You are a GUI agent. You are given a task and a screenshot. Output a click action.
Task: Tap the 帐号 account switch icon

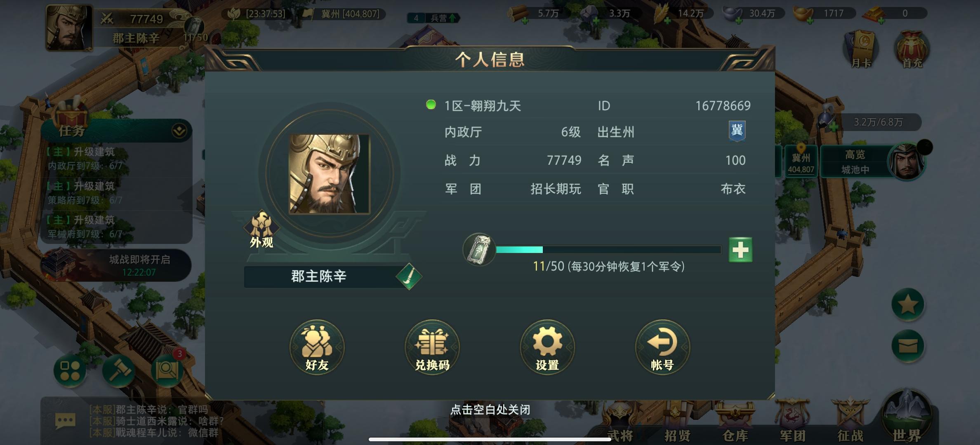(x=662, y=347)
